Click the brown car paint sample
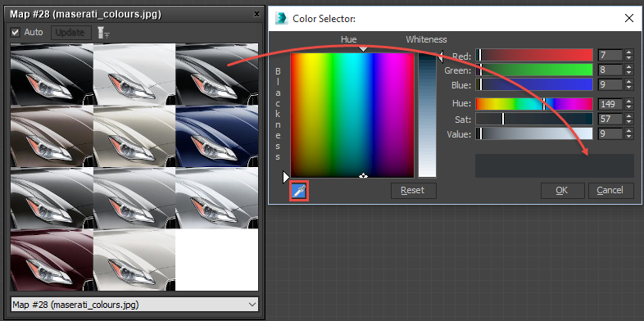Screen dimensions: 644x321 coord(52,136)
